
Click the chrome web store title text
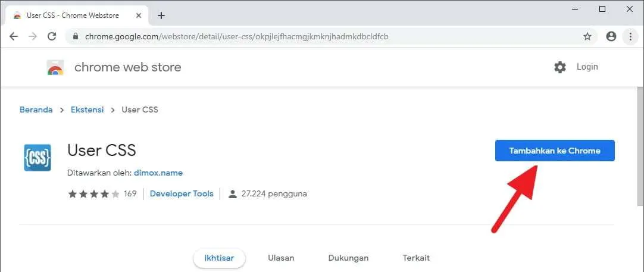128,67
